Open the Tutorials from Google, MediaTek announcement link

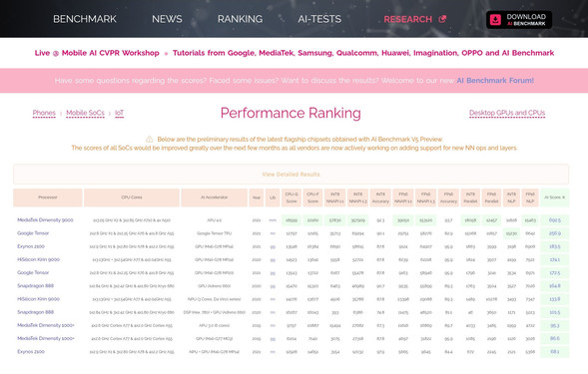point(363,53)
